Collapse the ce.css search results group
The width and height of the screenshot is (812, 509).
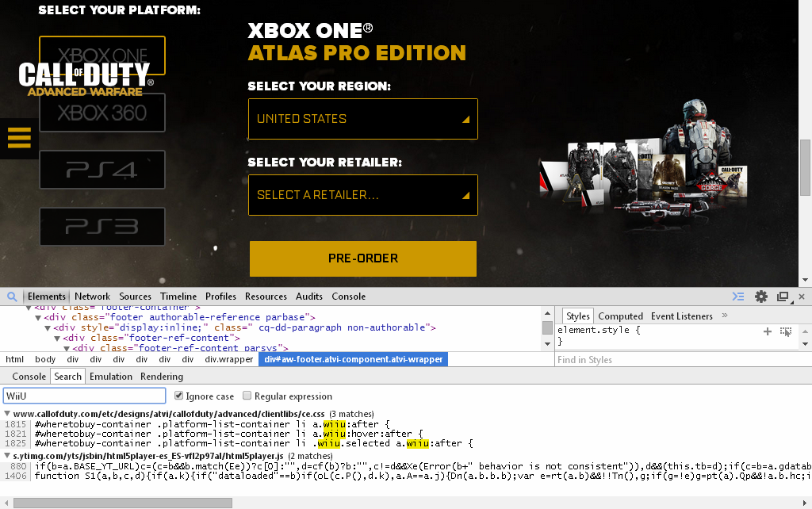pos(7,414)
